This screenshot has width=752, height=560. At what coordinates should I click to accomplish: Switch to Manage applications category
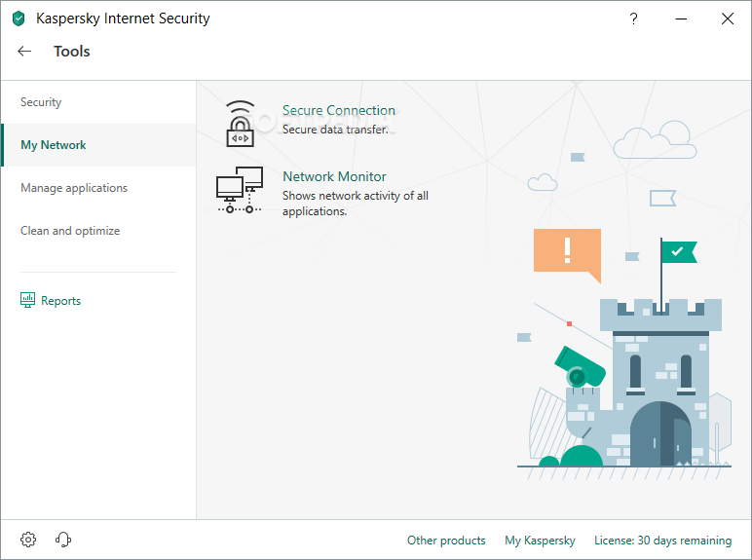coord(98,187)
